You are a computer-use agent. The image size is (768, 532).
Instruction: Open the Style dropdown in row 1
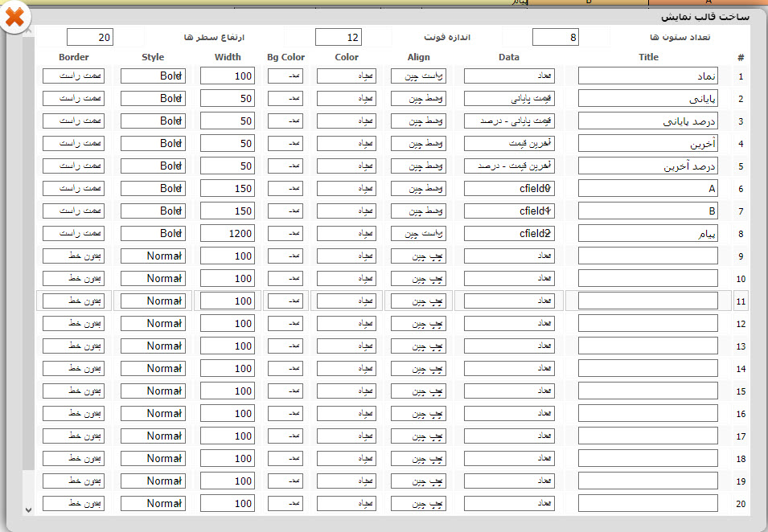tap(153, 76)
